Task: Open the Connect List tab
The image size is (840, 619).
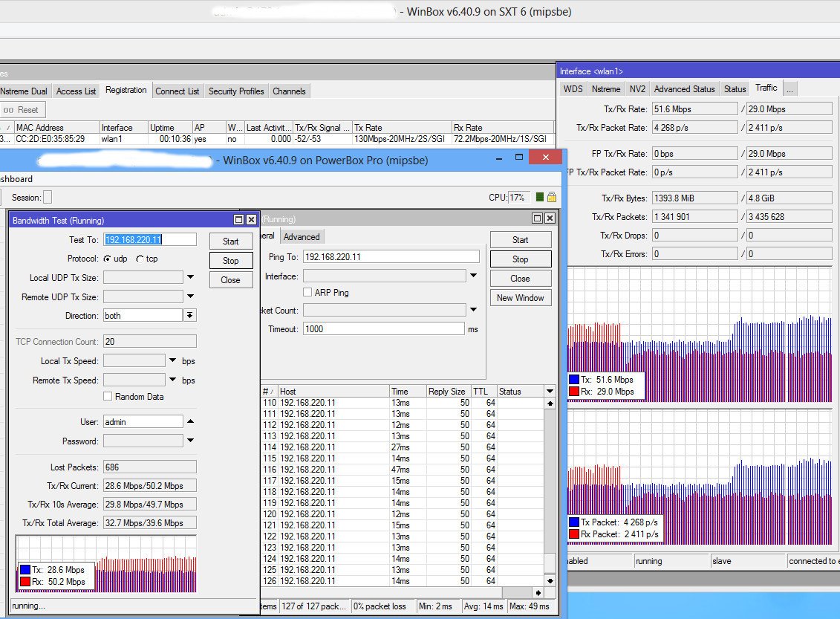Action: pos(178,91)
